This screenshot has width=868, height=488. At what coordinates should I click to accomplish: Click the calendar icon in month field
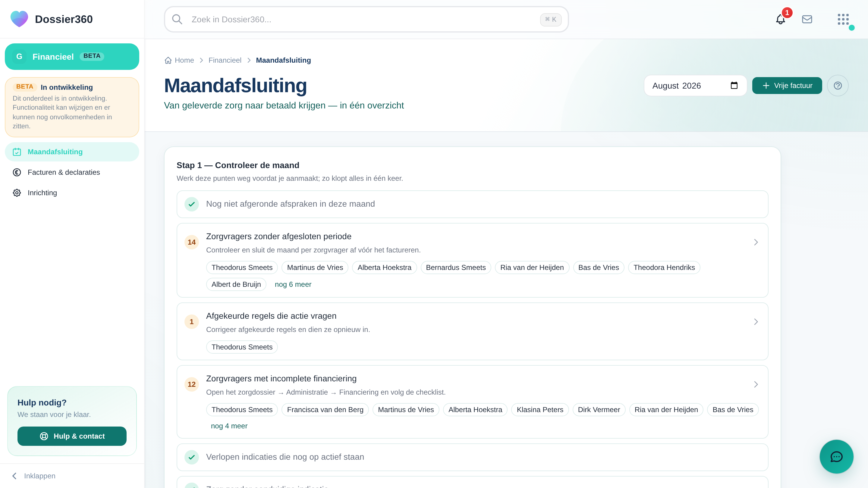pos(734,86)
